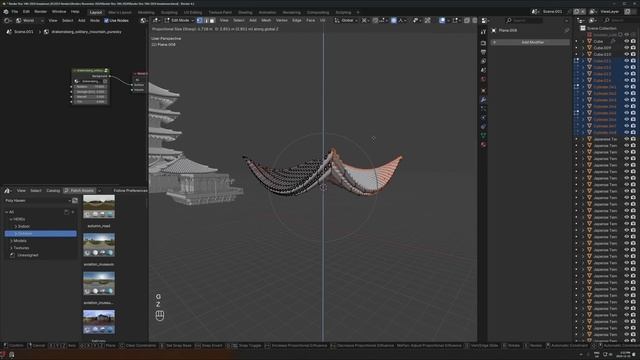Open the Particles properties tab icon

(x=483, y=109)
